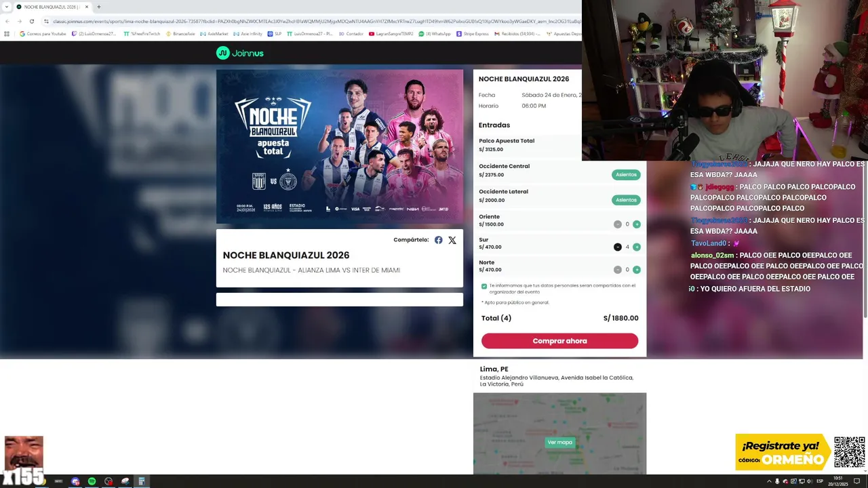Open Correos para Youtube bookmark
Screen dimensions: 868x488
(x=43, y=33)
